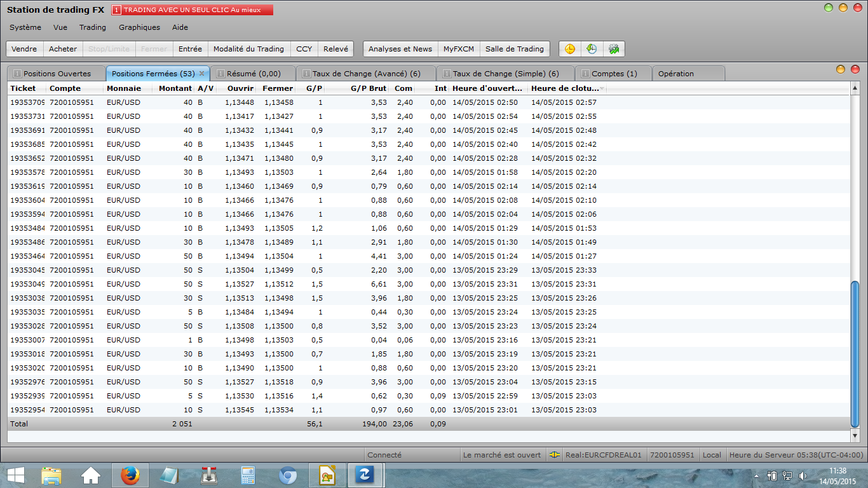Open the blue Z trading app taskbar icon

coord(366,475)
